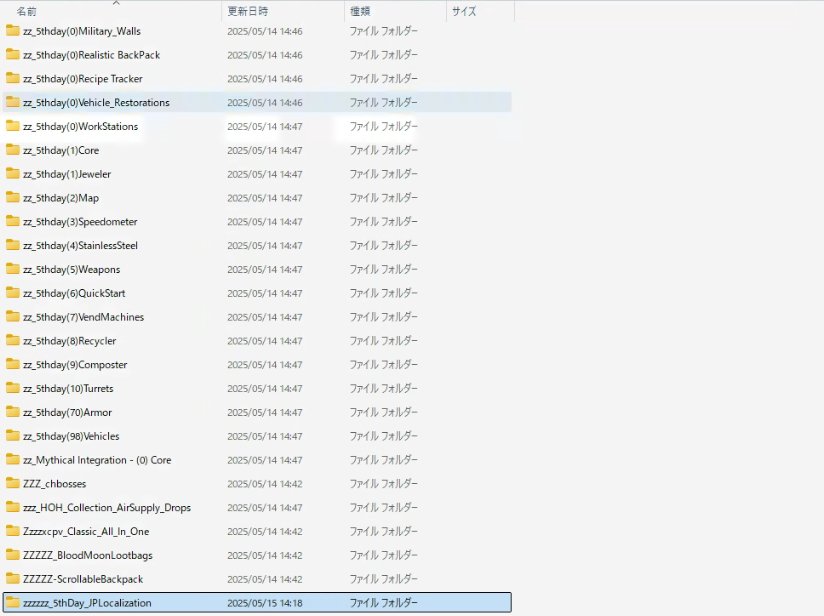
Task: Click folder icon of zz_Mythical Integration - (0) Core
Action: 13,460
